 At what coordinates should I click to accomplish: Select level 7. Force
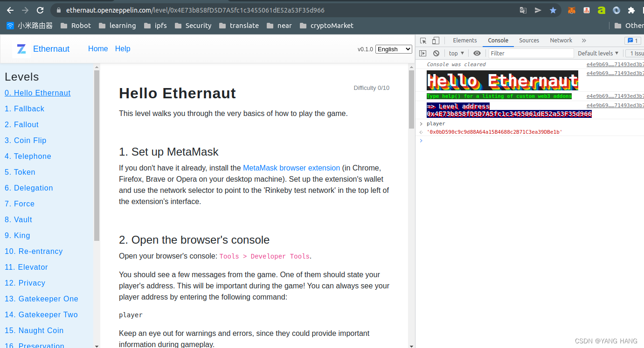[x=20, y=204]
